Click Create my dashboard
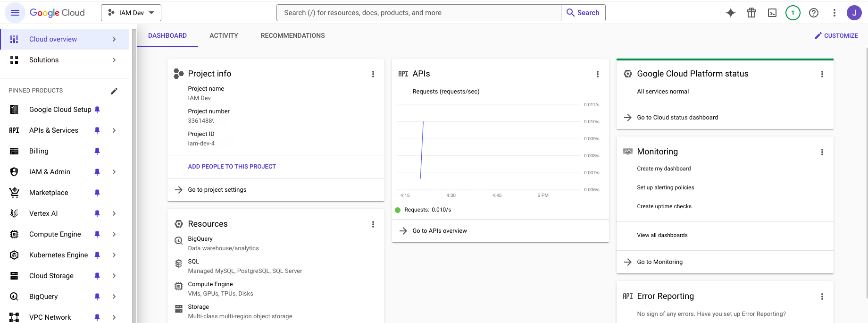 (x=664, y=169)
